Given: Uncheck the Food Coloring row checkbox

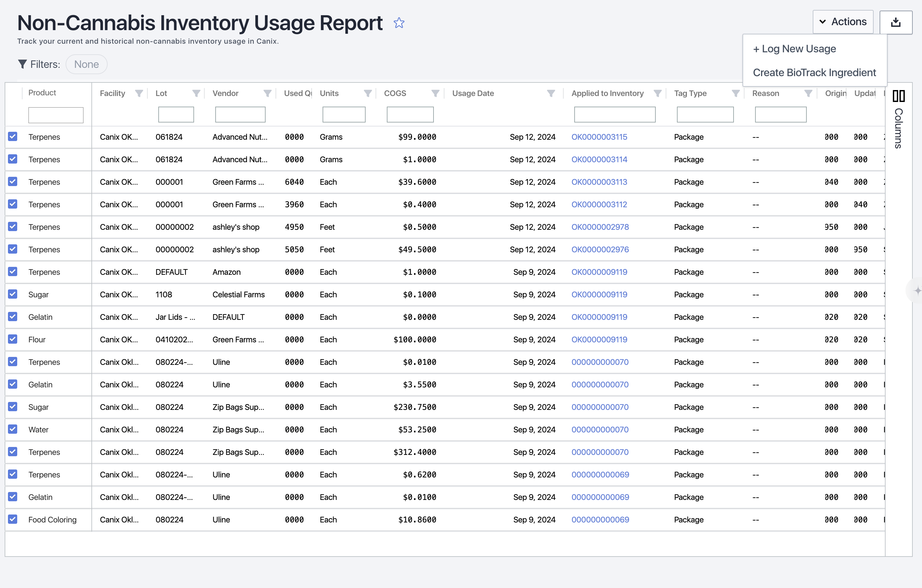Looking at the screenshot, I should [13, 519].
